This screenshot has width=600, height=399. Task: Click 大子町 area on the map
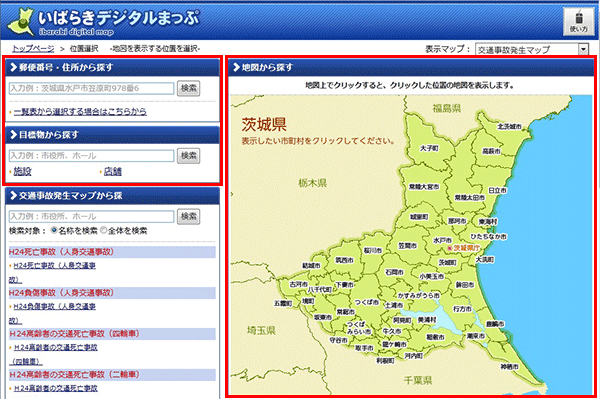point(429,148)
